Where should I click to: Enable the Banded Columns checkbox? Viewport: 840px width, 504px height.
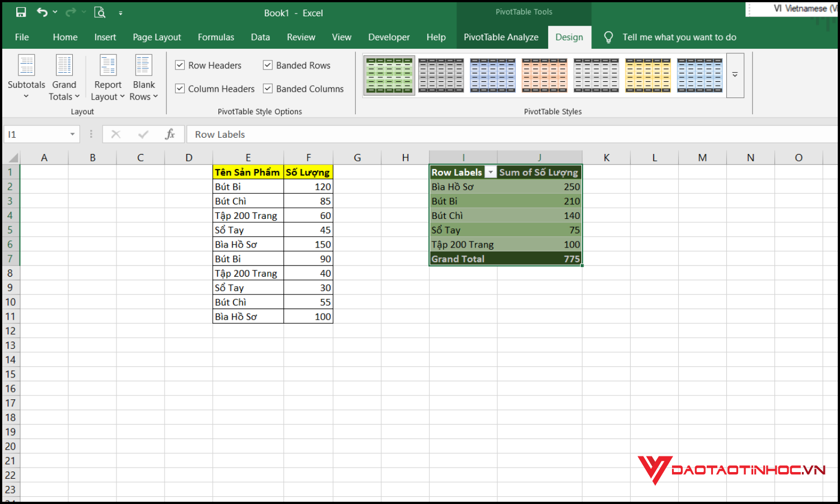268,88
